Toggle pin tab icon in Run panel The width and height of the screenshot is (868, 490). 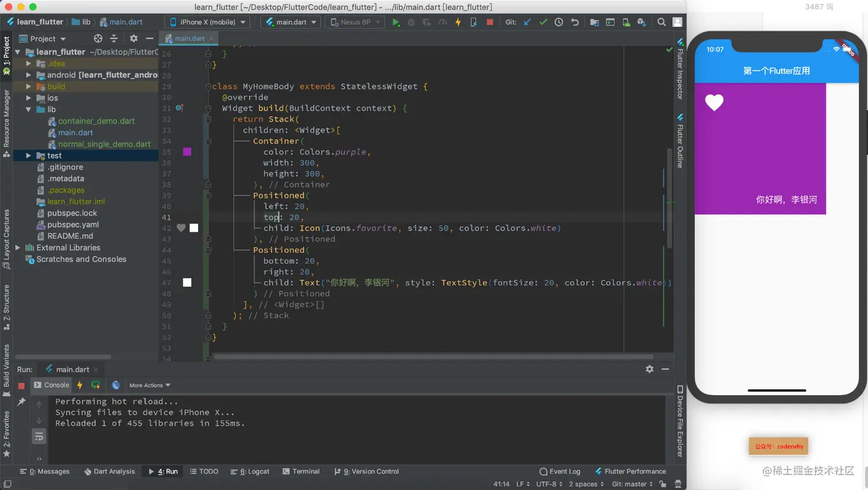(x=22, y=402)
